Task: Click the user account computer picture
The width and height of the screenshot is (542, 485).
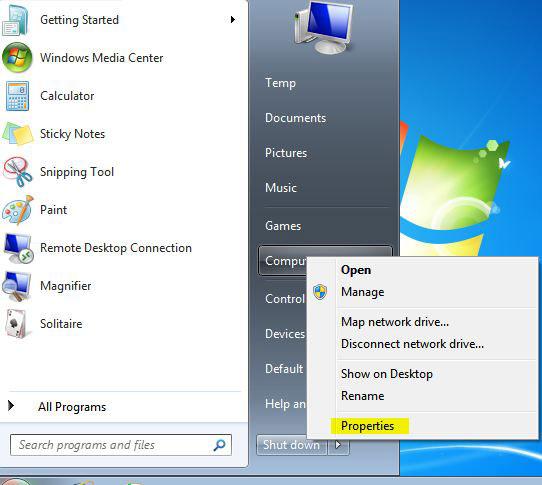Action: click(324, 27)
